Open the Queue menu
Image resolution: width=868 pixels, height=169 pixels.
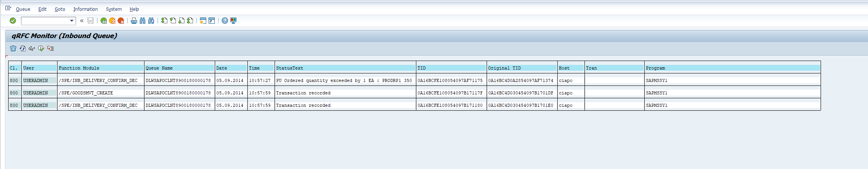tap(23, 9)
